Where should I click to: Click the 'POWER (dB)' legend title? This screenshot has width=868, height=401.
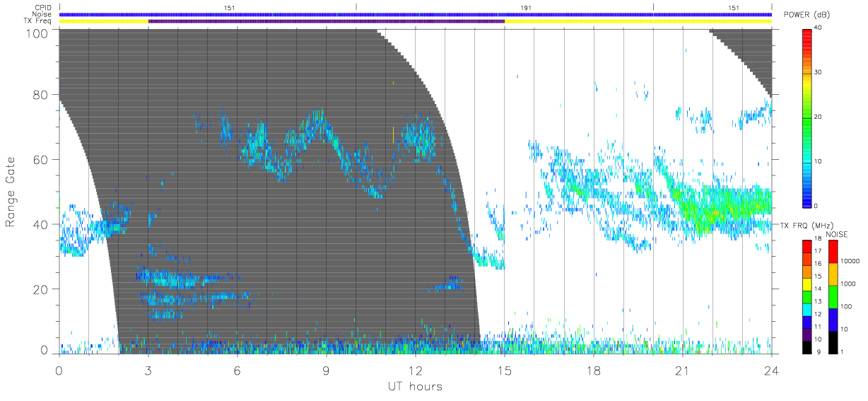(806, 15)
